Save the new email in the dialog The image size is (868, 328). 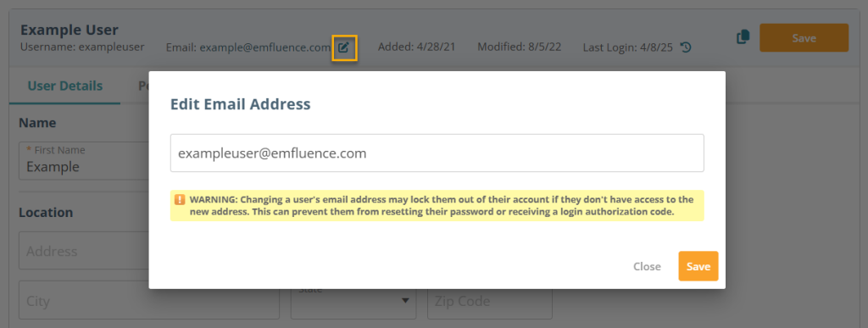point(698,266)
